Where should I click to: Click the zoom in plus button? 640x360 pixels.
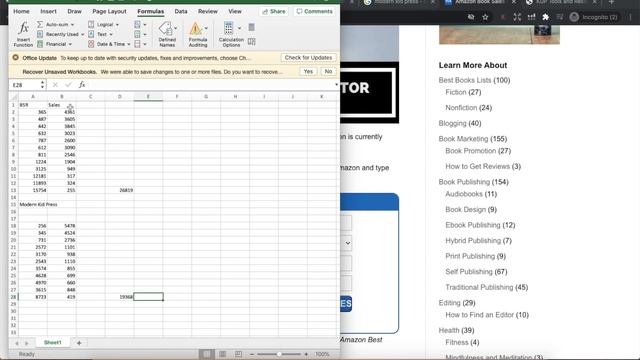coord(306,354)
